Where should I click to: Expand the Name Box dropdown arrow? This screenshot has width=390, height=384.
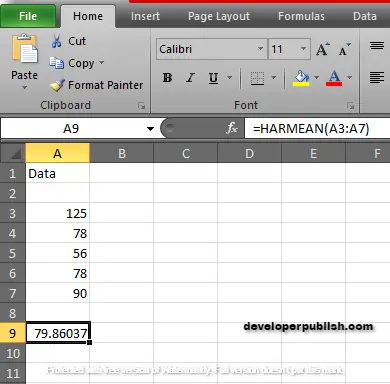150,129
